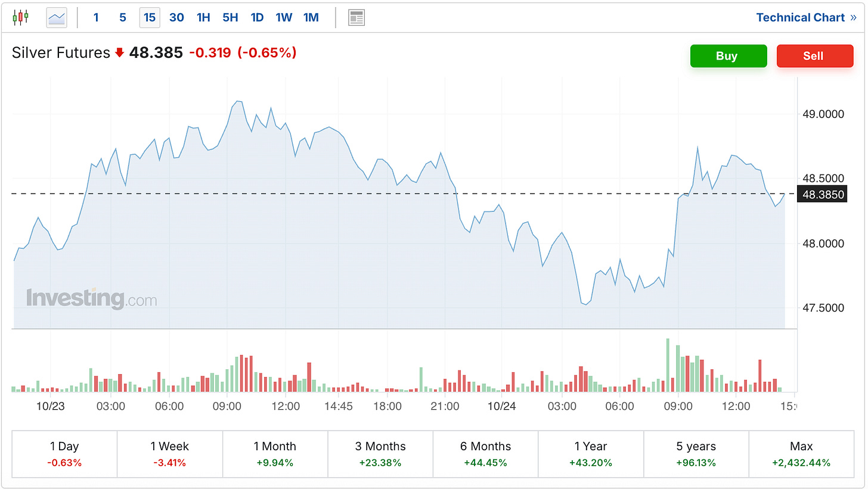Select the 1D interval
Screen dimensions: 868x489
pos(257,17)
